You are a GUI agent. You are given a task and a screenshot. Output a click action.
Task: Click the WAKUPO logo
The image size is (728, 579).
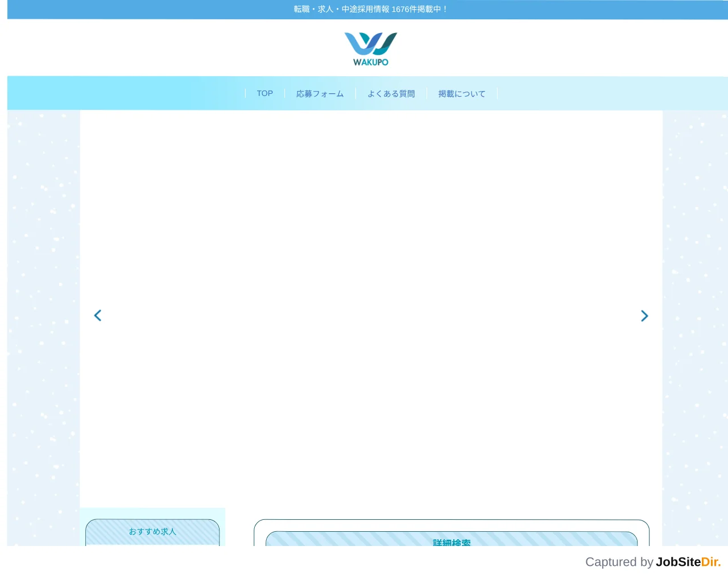click(x=371, y=49)
